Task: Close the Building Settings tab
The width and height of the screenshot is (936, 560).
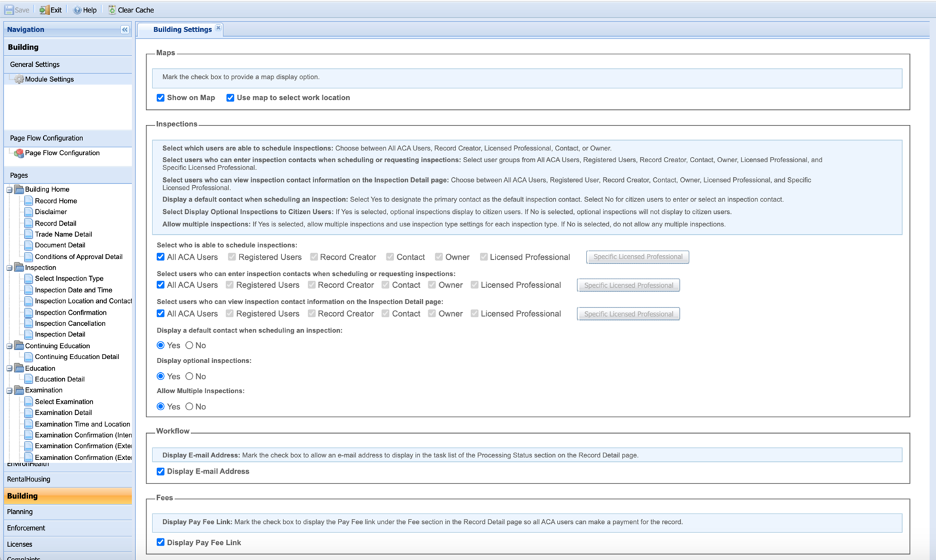Action: pyautogui.click(x=218, y=28)
